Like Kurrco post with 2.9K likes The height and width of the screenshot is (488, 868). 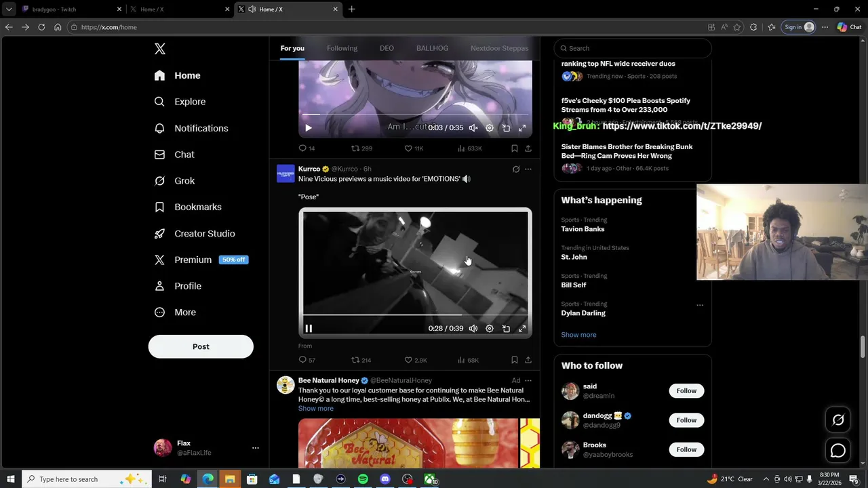[x=416, y=360]
